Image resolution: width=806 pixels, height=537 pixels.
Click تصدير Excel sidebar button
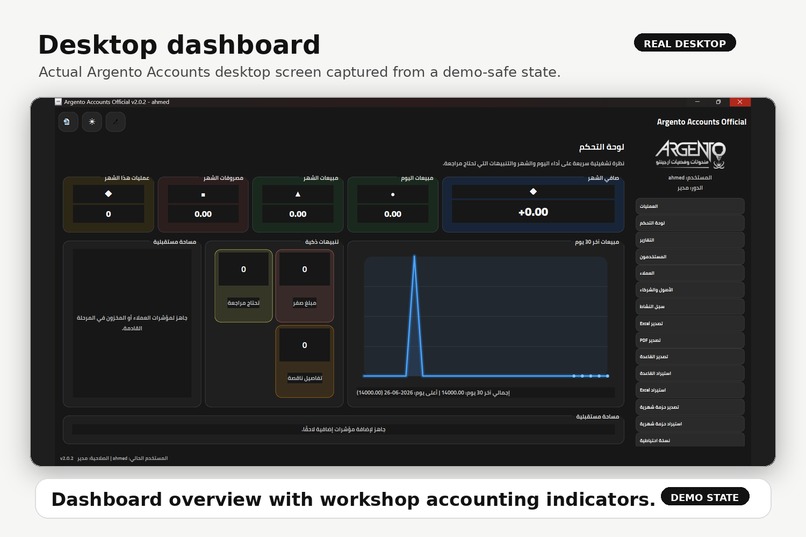(x=690, y=323)
